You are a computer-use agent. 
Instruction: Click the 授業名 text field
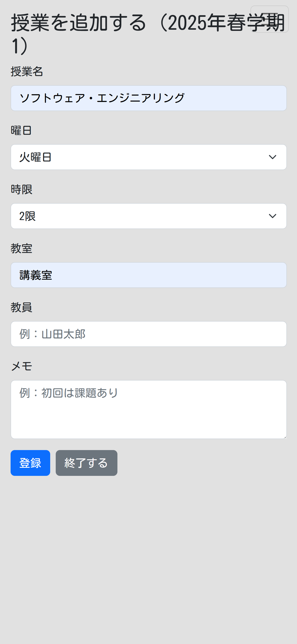pos(148,98)
